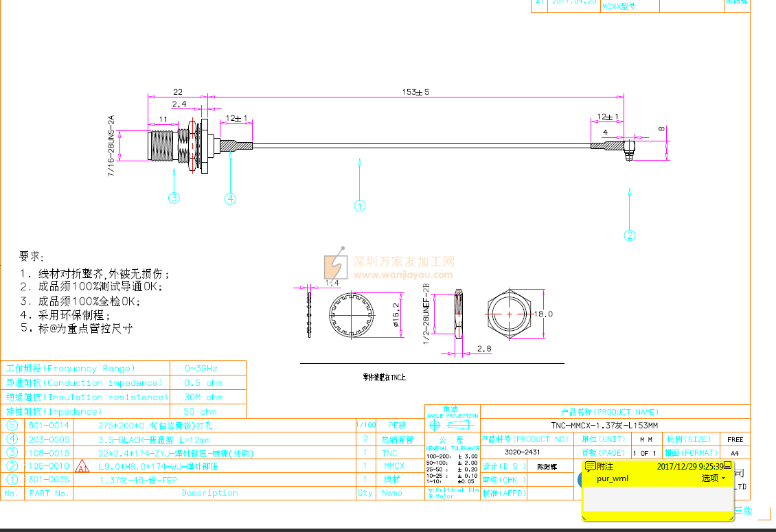Click the toothed lock washer drawing
This screenshot has height=532, width=776.
point(351,314)
